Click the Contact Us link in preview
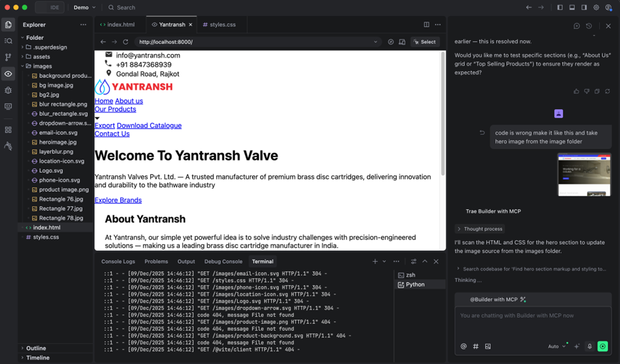This screenshot has height=364, width=620. pos(112,134)
